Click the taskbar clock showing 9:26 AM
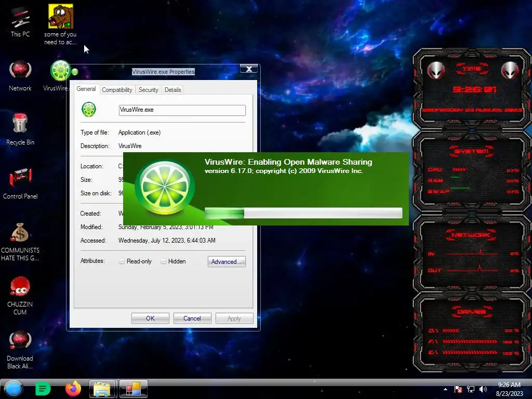Image resolution: width=532 pixels, height=399 pixels. (509, 389)
